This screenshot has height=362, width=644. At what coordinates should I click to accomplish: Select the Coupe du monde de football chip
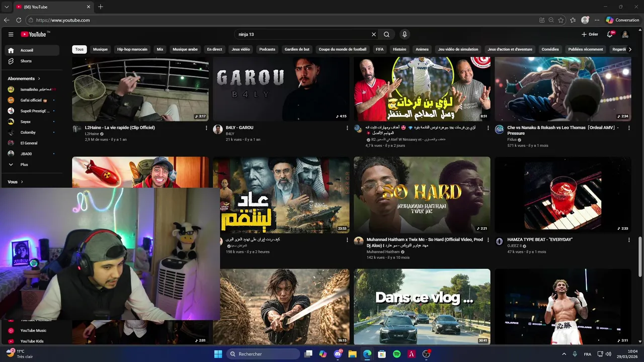[343, 49]
